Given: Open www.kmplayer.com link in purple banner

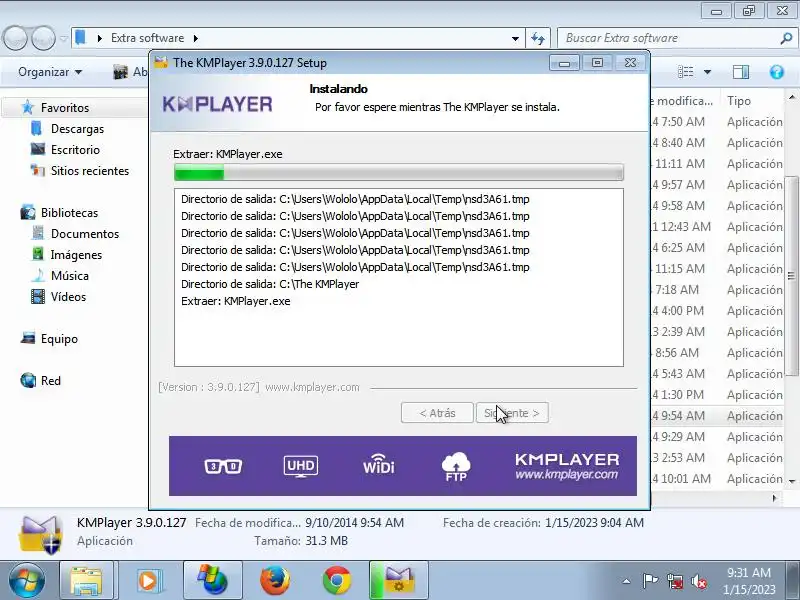Looking at the screenshot, I should coord(567,474).
